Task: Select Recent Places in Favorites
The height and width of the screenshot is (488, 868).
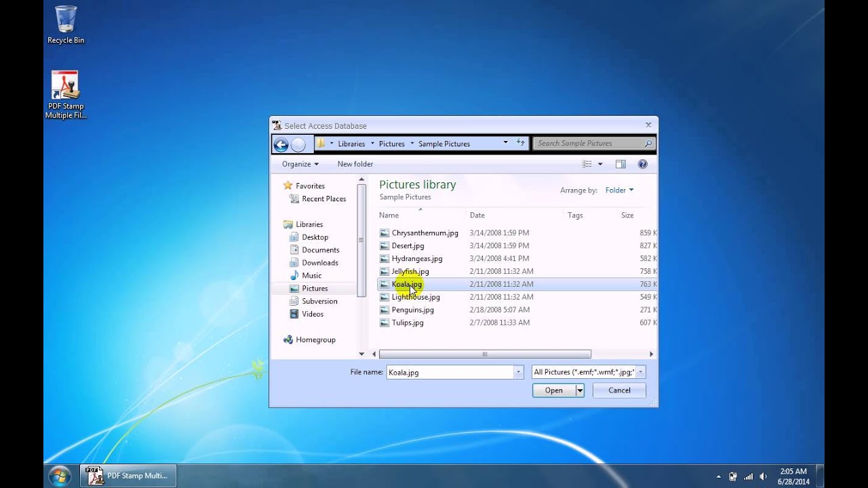Action: (x=317, y=199)
